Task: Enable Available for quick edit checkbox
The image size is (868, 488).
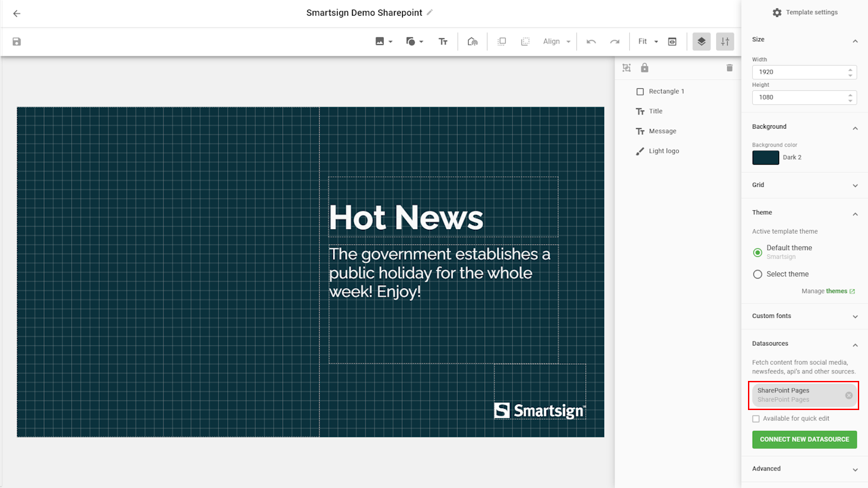Action: 756,419
